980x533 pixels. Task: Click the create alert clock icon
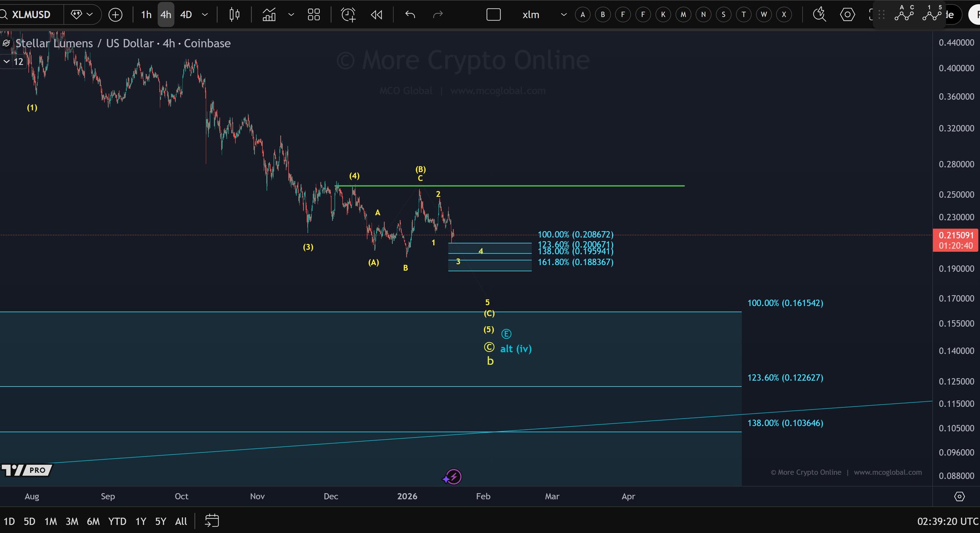pos(348,15)
